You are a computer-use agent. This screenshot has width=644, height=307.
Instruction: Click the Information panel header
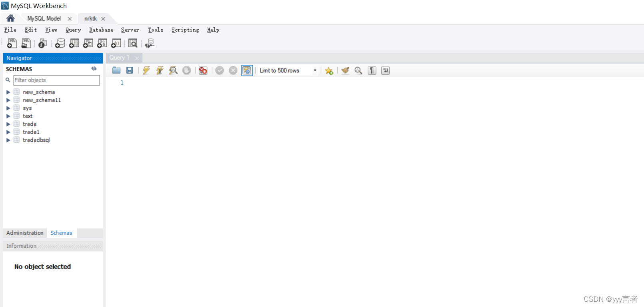coord(53,246)
